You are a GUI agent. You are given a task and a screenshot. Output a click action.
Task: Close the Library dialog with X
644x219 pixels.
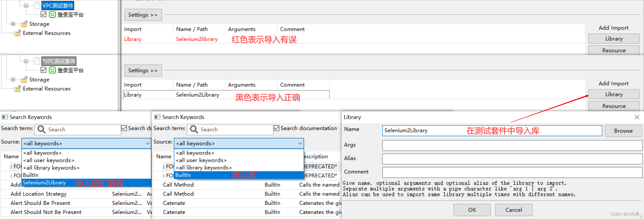[637, 117]
